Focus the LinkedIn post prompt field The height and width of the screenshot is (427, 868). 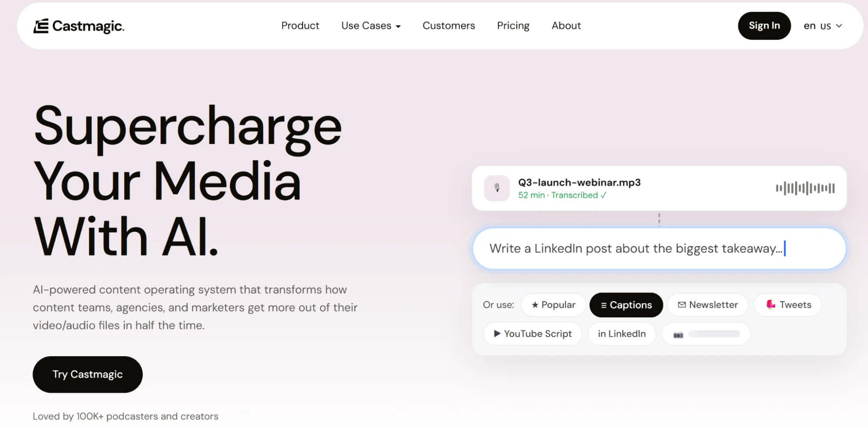(659, 249)
